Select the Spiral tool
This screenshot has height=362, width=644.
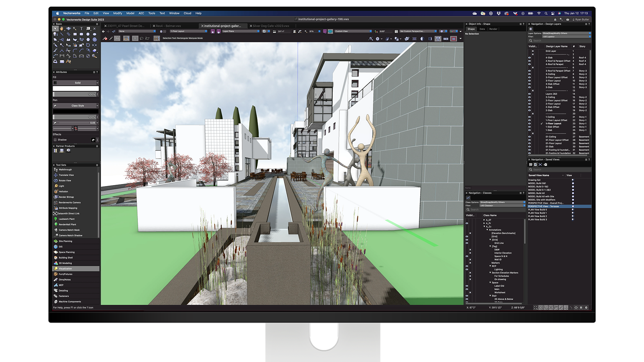point(95,40)
